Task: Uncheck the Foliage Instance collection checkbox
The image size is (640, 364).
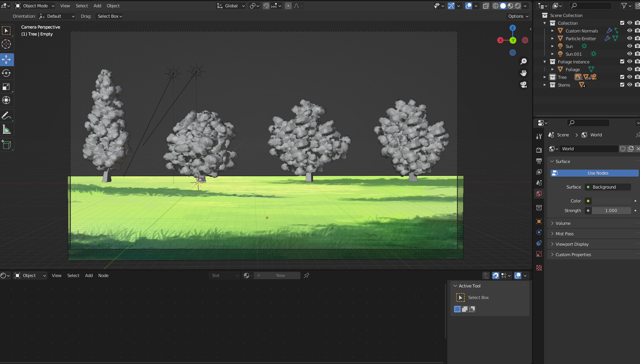Action: click(621, 61)
